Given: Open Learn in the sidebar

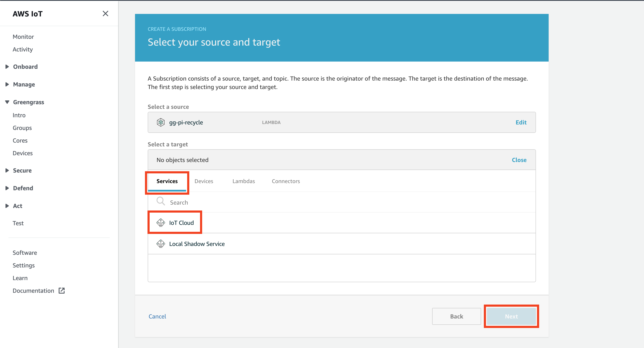Looking at the screenshot, I should pos(20,278).
